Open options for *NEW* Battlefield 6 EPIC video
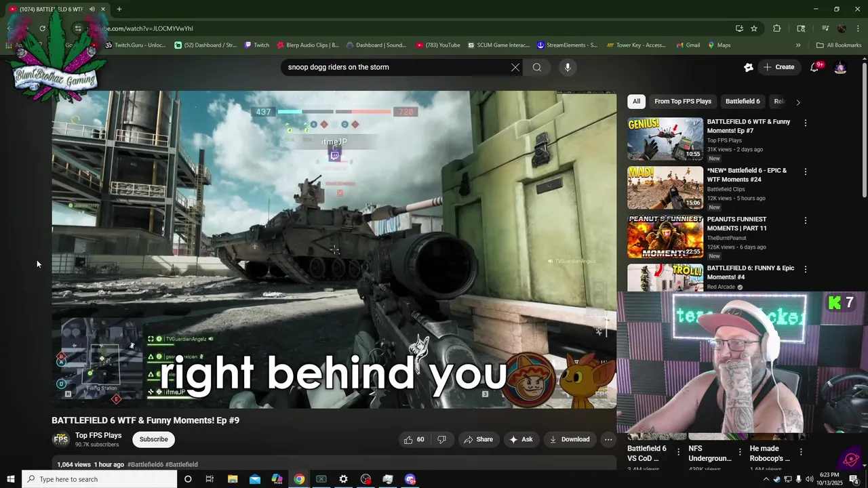 pyautogui.click(x=806, y=171)
